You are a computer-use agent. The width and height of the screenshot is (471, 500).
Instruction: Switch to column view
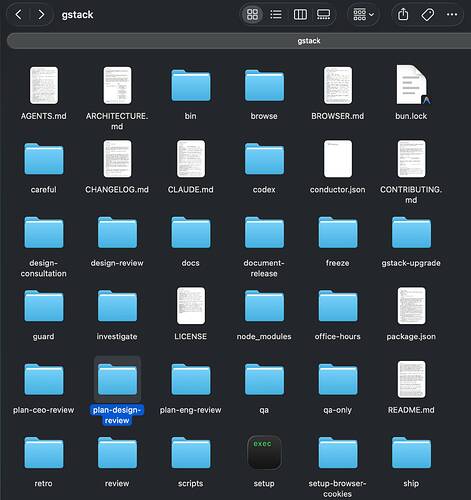(300, 15)
